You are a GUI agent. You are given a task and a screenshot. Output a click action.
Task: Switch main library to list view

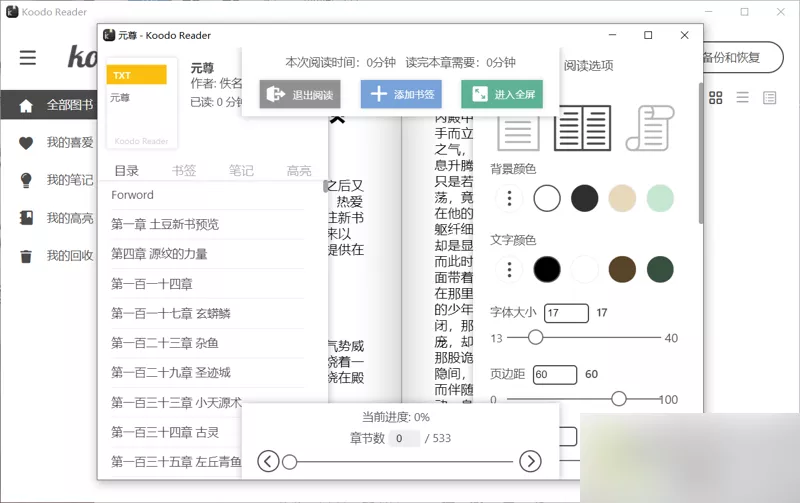coord(742,97)
